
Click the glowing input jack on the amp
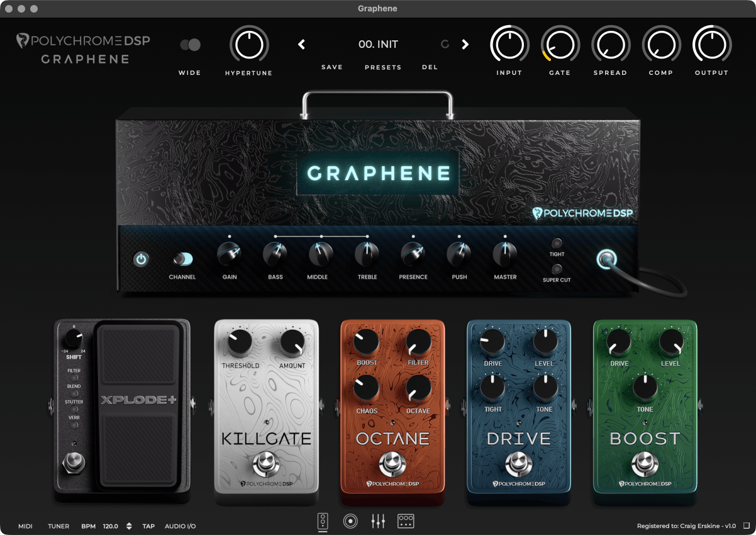pos(606,259)
